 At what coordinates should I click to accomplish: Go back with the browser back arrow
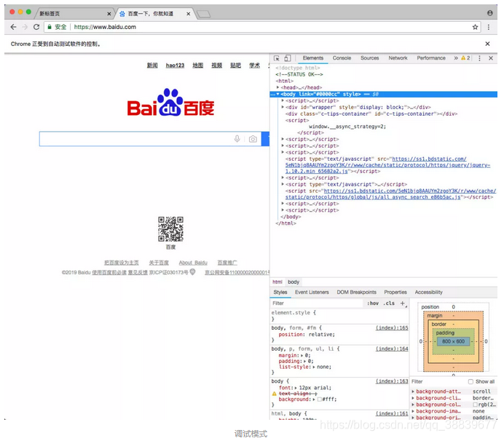13,27
